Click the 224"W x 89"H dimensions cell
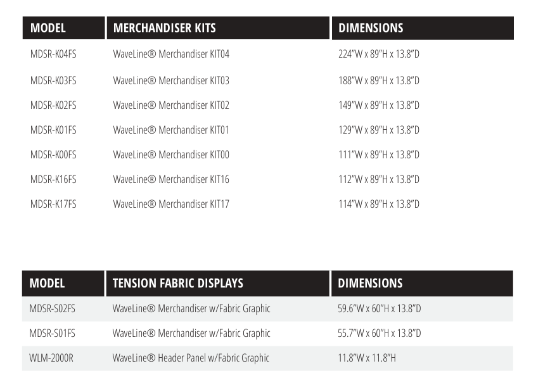Image resolution: width=543 pixels, height=392 pixels. [x=379, y=54]
